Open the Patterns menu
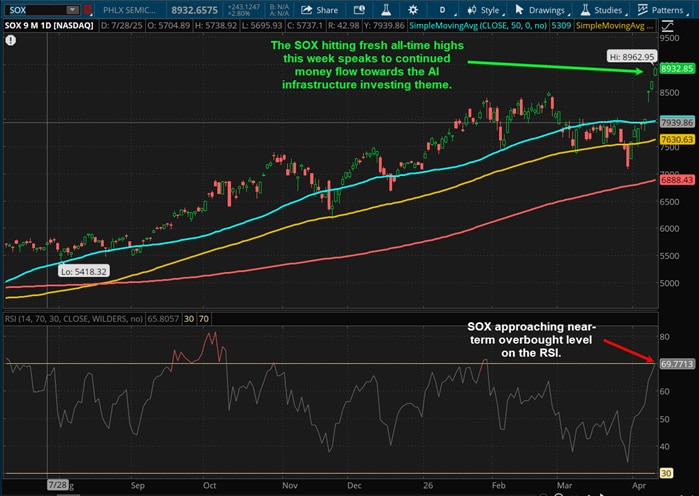The height and width of the screenshot is (496, 699). coord(661,10)
